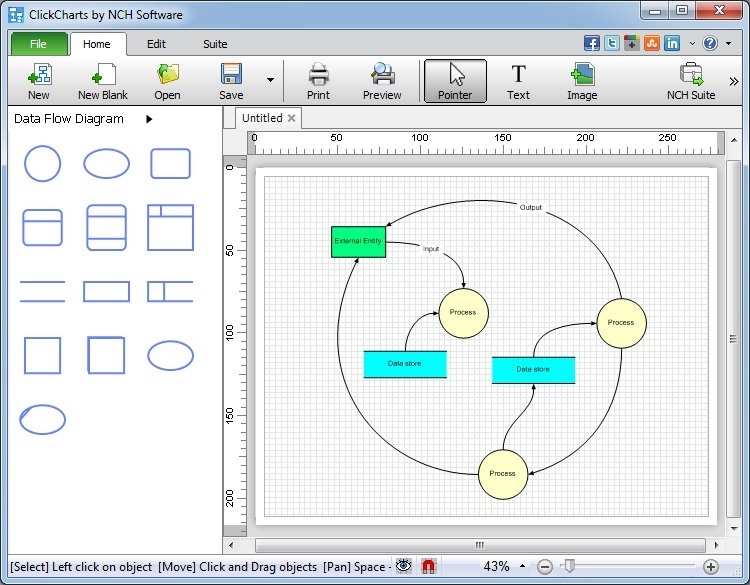Screen dimensions: 750x585
Task: Pick the plain square shape
Action: [43, 355]
